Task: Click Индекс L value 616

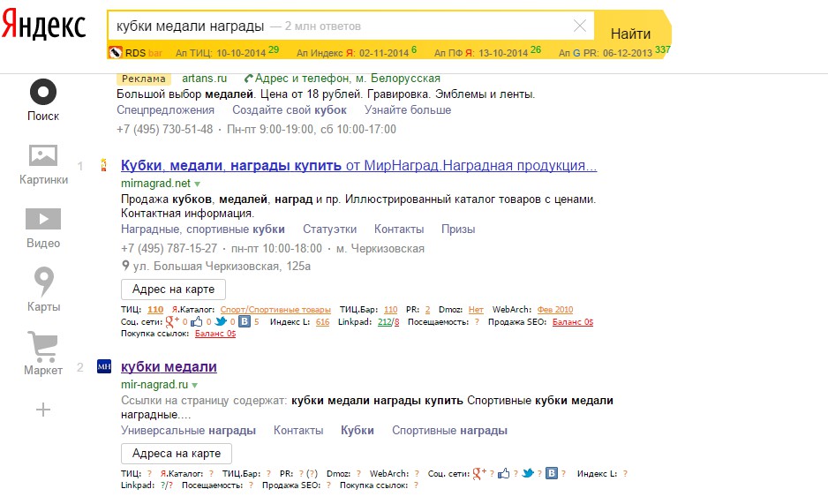Action: (x=323, y=322)
